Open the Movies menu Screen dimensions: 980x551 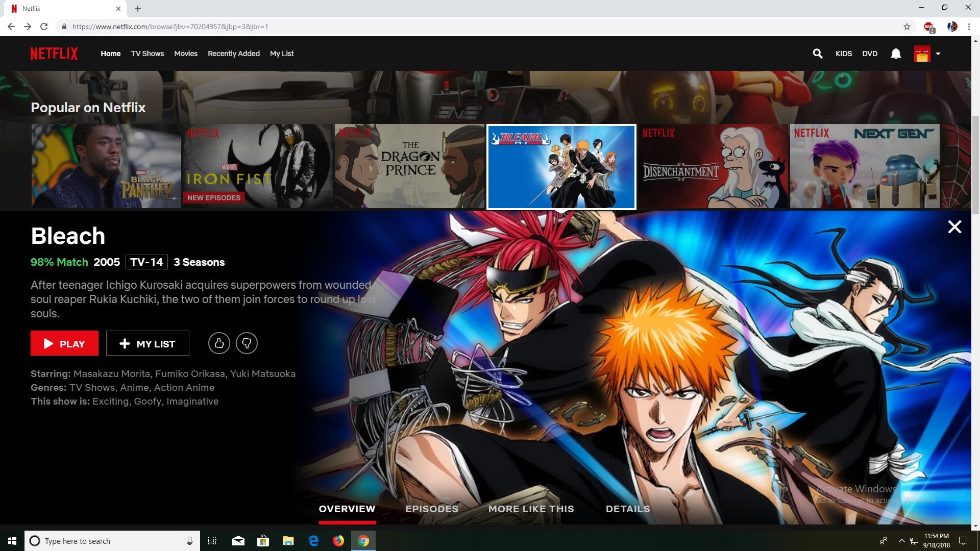[x=186, y=54]
